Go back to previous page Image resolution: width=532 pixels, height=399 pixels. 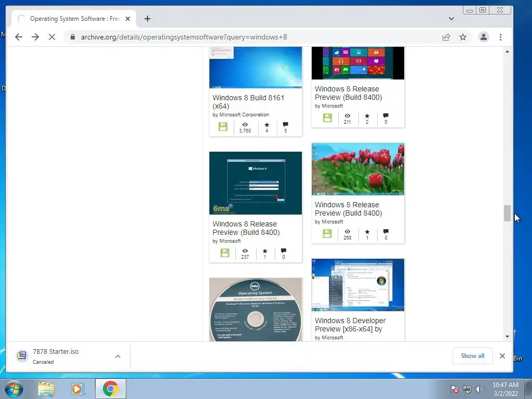coord(19,37)
